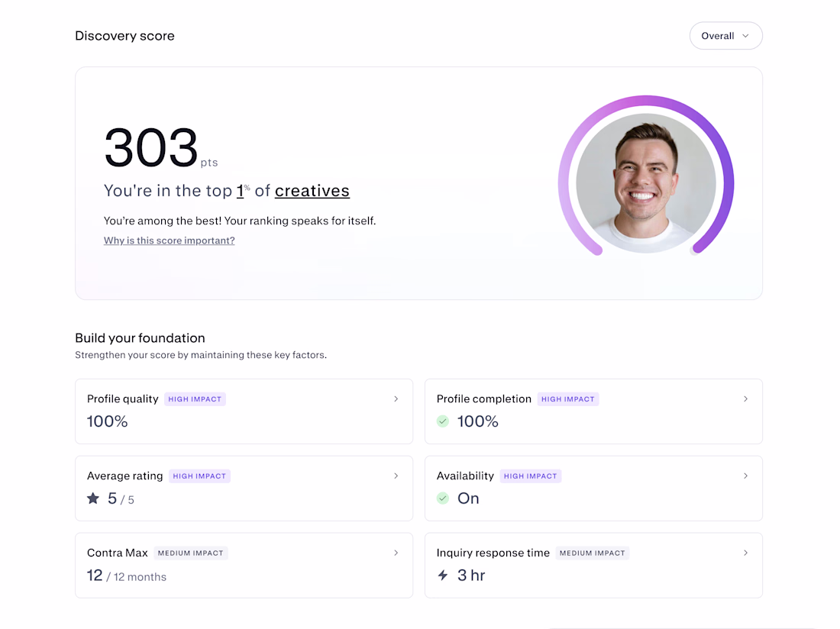The image size is (840, 629).
Task: Click the 'Profile quality' title
Action: tap(123, 398)
